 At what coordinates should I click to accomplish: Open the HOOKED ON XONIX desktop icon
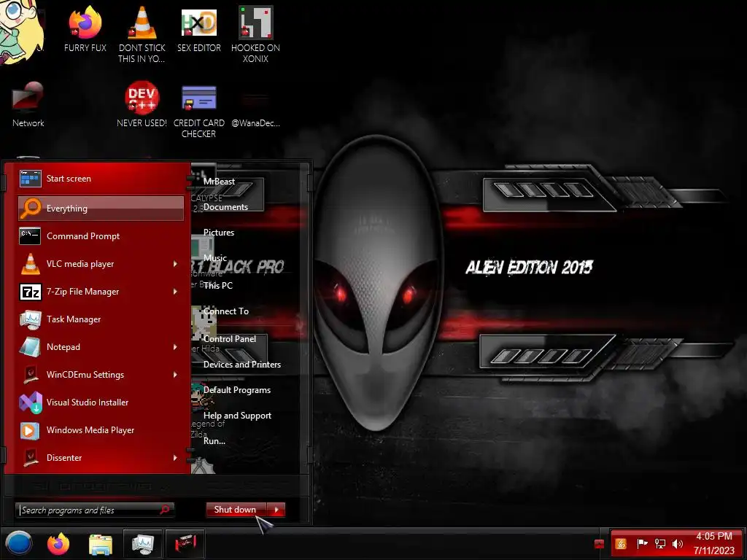tap(255, 34)
